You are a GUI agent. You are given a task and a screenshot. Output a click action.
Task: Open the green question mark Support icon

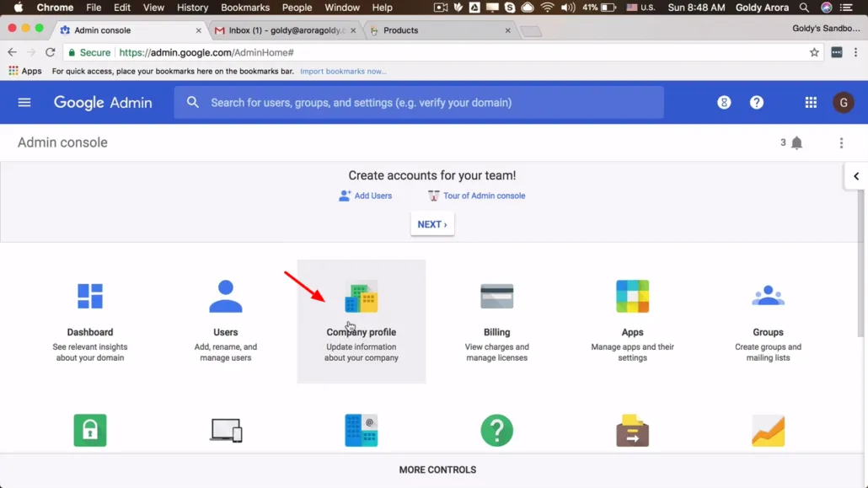[x=496, y=430]
